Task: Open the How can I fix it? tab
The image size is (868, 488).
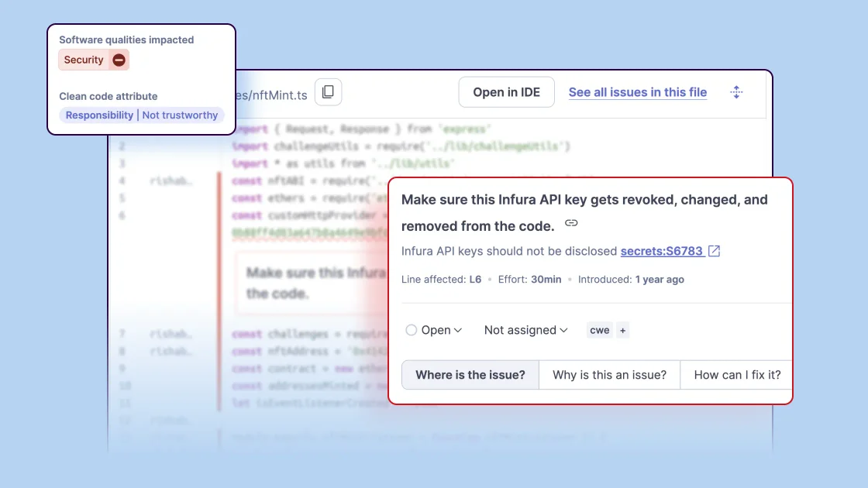Action: pos(736,375)
